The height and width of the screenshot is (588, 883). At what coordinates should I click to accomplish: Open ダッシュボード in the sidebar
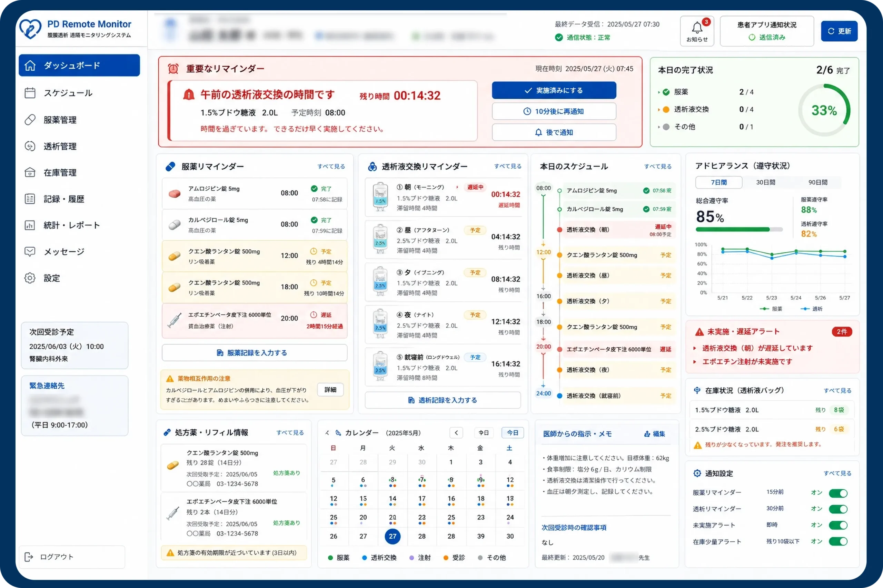(x=79, y=65)
